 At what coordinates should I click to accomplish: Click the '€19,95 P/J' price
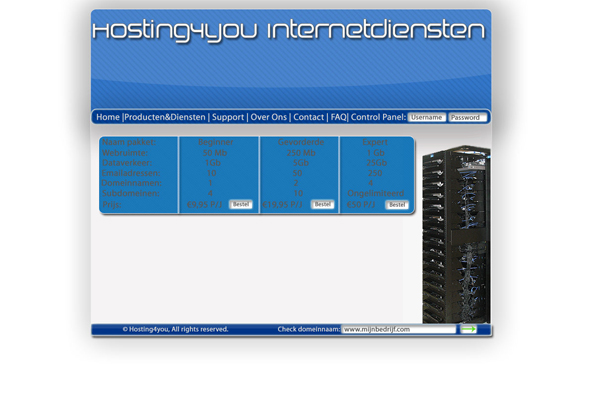[x=282, y=205]
